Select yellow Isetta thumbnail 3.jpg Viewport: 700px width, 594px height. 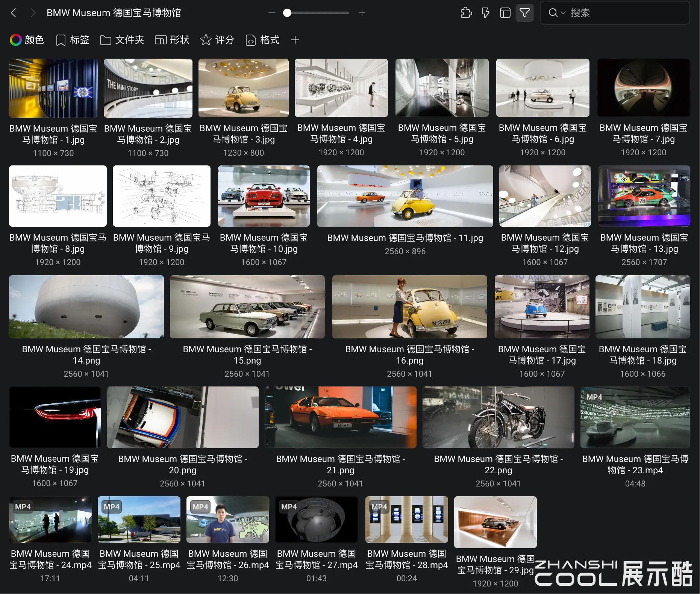coord(244,88)
